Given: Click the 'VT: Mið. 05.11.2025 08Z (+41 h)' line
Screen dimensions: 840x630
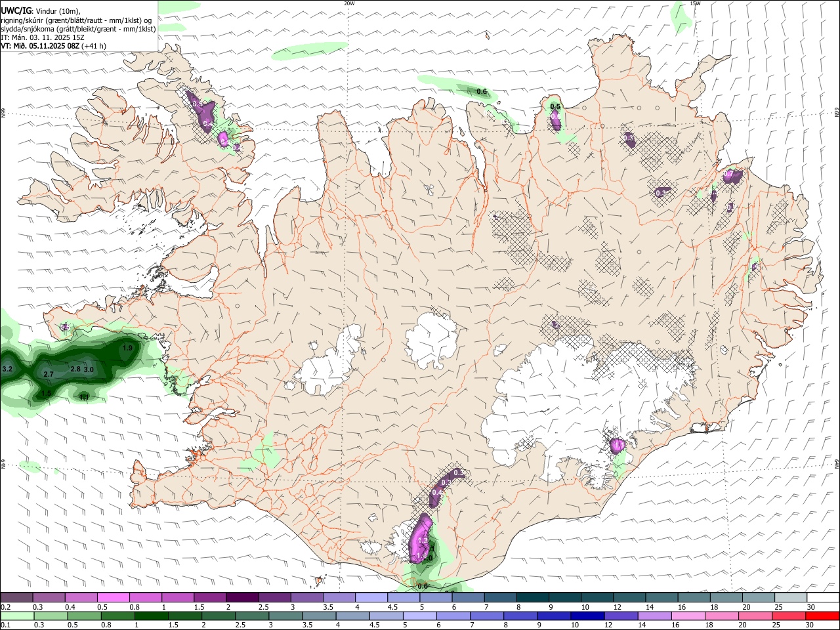Looking at the screenshot, I should point(53,46).
